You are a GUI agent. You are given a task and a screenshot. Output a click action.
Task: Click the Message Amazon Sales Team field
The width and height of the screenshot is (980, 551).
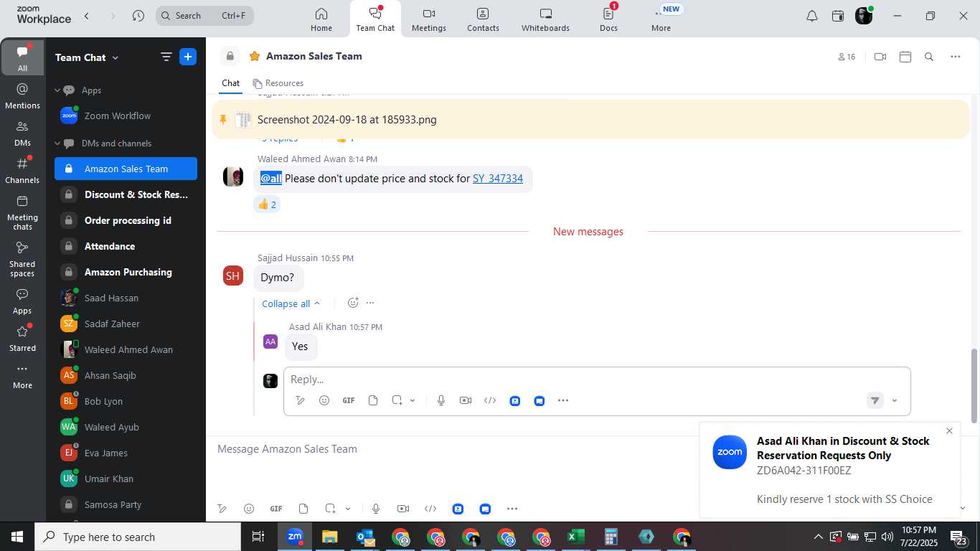point(456,449)
